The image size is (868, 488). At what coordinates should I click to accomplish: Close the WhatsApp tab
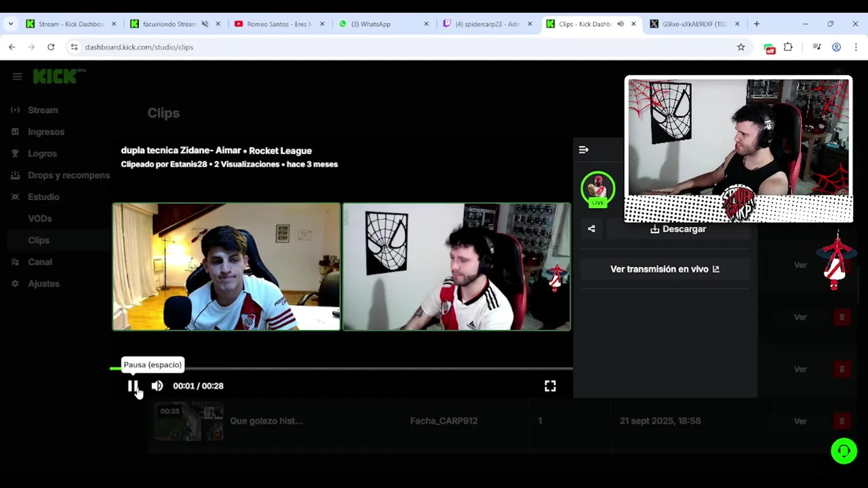coord(426,24)
